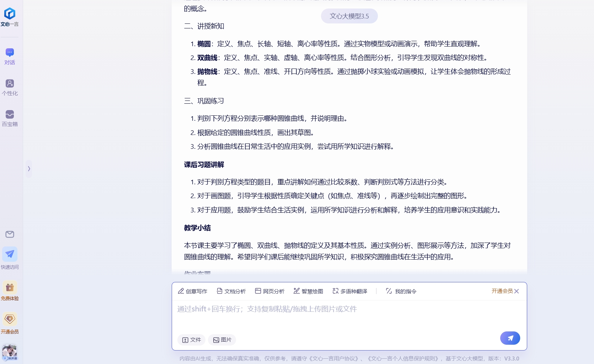Send the message with paper plane button
594x364 pixels.
pos(510,338)
